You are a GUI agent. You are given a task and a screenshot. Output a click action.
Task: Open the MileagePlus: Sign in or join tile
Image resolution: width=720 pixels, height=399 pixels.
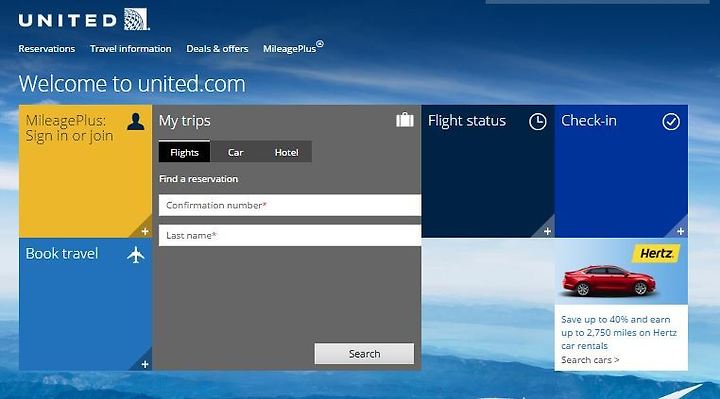click(69, 128)
